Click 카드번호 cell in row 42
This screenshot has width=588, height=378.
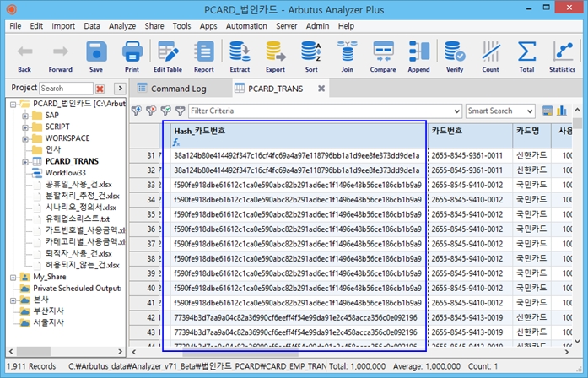coord(470,317)
